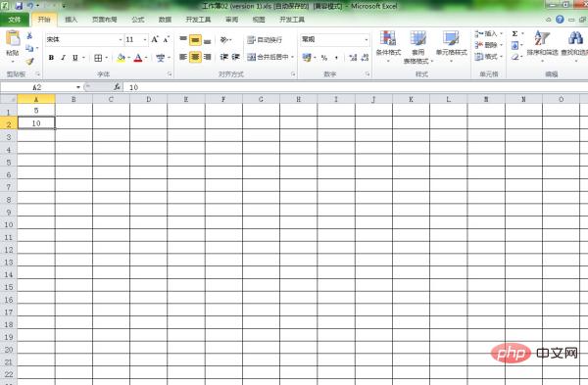The width and height of the screenshot is (588, 385).
Task: Click the Increase Font Size icon
Action: pyautogui.click(x=155, y=39)
